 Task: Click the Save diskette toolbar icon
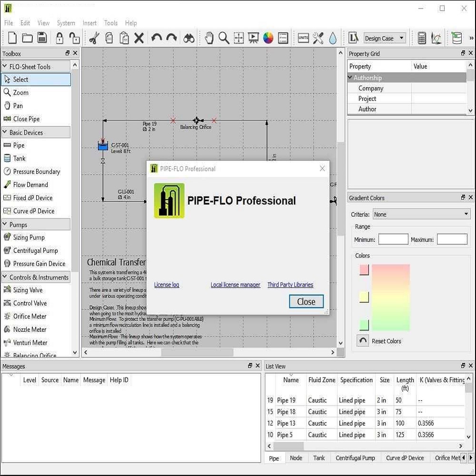[42, 38]
